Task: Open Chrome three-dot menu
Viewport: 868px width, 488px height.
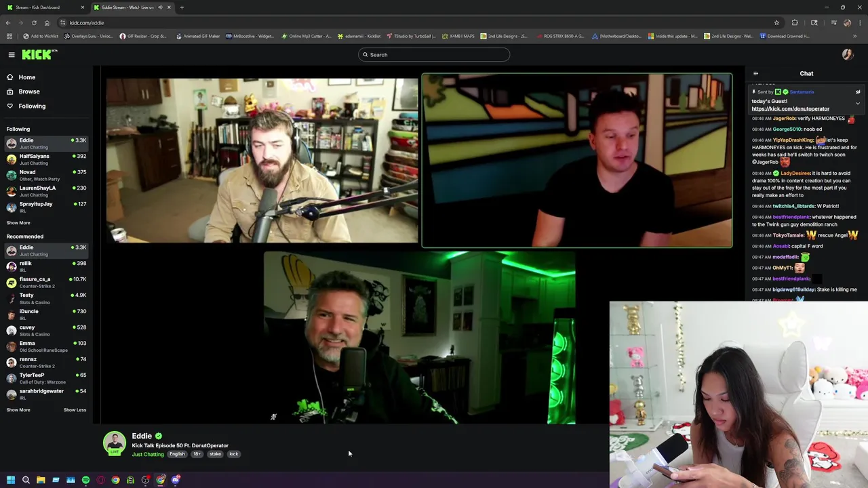Action: (860, 22)
